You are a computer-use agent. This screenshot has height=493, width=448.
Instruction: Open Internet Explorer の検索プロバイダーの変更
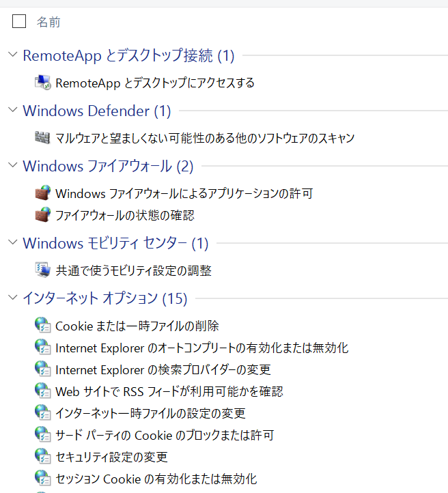pos(163,369)
